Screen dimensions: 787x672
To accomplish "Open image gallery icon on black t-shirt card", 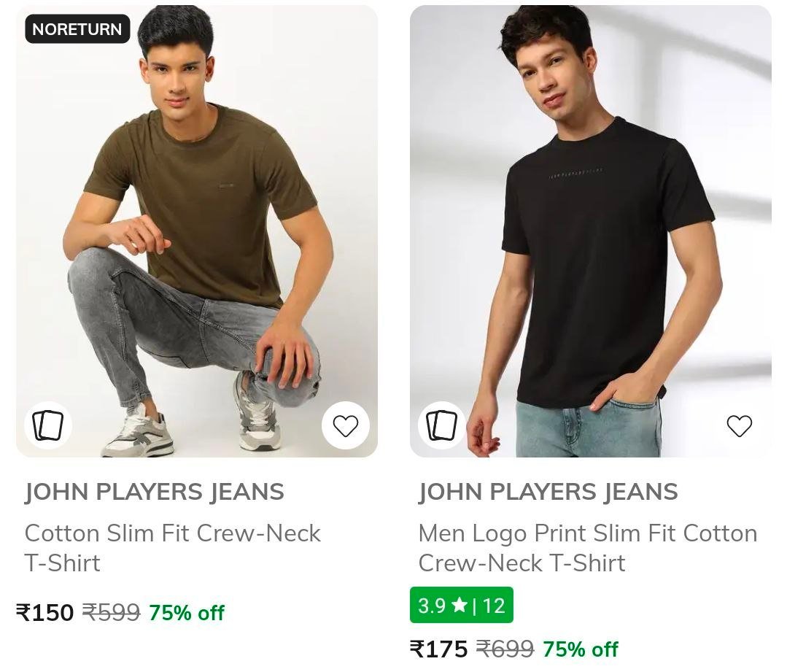I will point(441,425).
